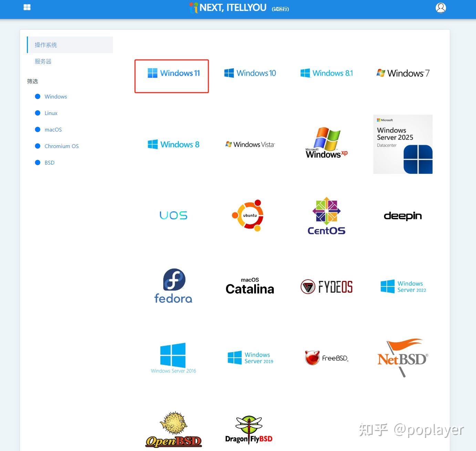476x451 pixels.
Task: Open the Windows Server 2016 logo
Action: pos(174,358)
